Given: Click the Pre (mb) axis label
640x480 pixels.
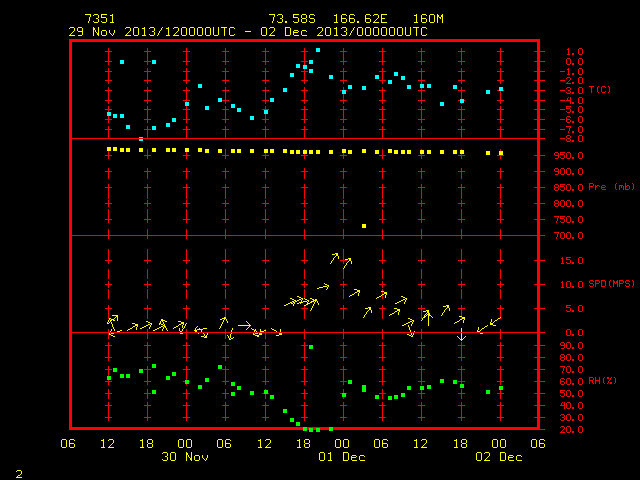Looking at the screenshot, I should click(611, 187).
